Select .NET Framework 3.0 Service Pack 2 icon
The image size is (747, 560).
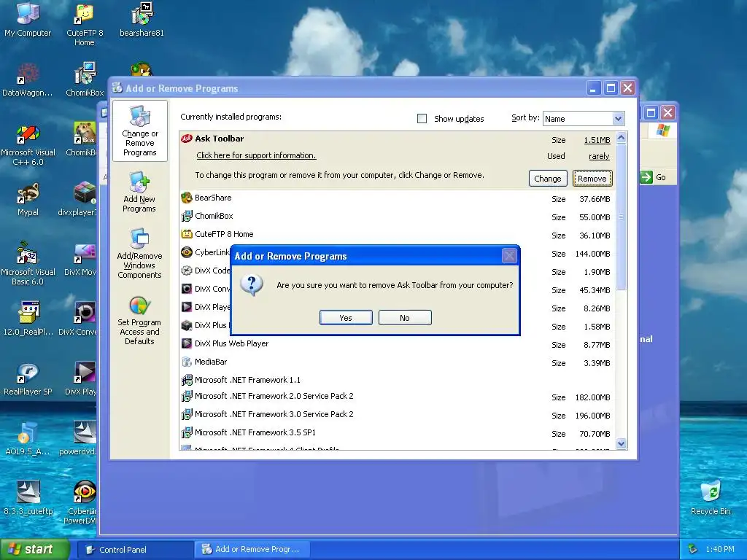coord(186,414)
